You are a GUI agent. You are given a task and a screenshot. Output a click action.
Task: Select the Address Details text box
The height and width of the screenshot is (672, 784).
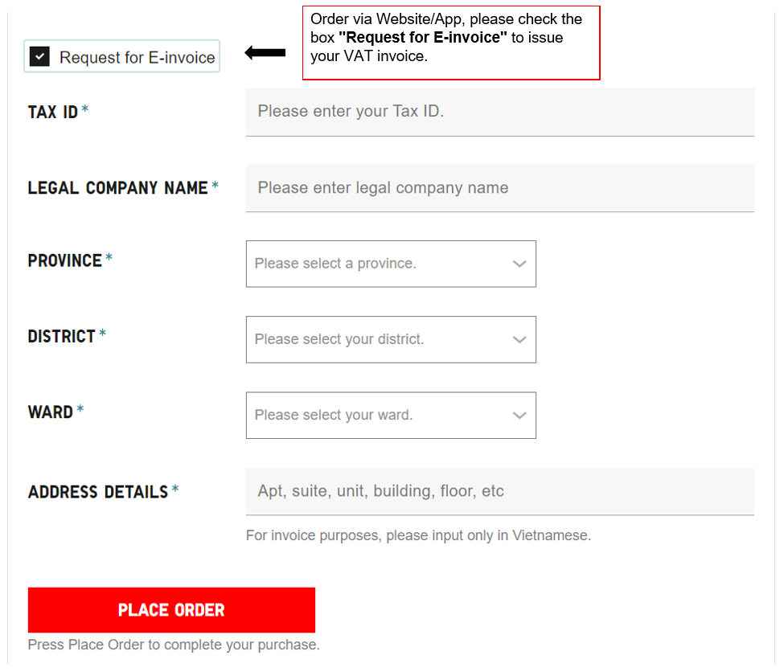click(499, 491)
